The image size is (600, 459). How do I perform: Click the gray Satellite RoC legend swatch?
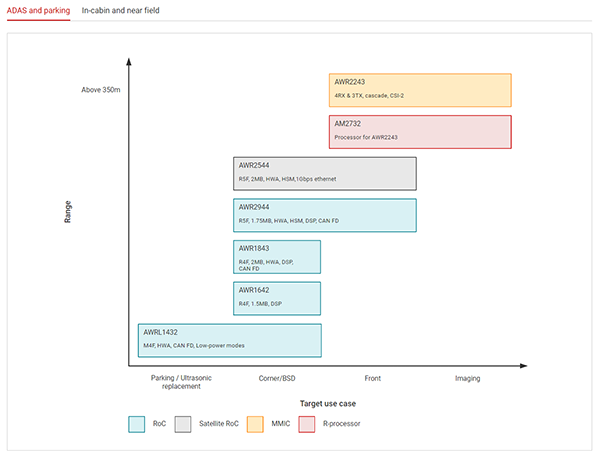pos(183,424)
